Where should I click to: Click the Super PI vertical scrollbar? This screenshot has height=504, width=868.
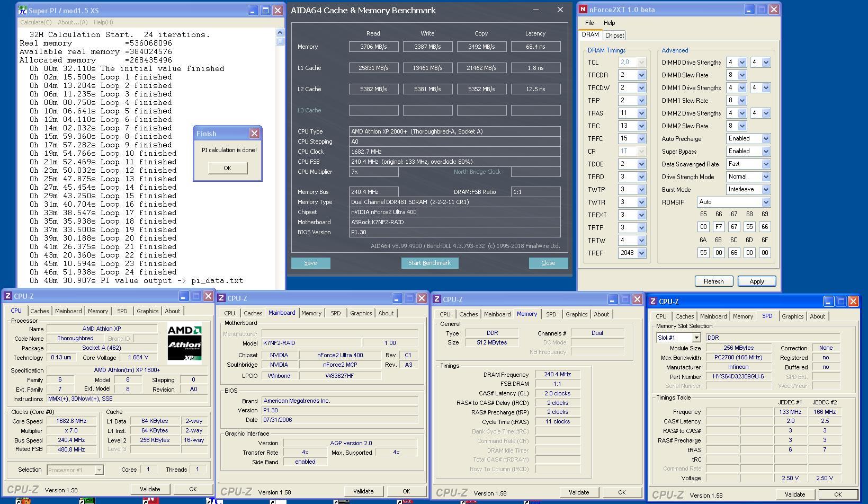[280, 159]
